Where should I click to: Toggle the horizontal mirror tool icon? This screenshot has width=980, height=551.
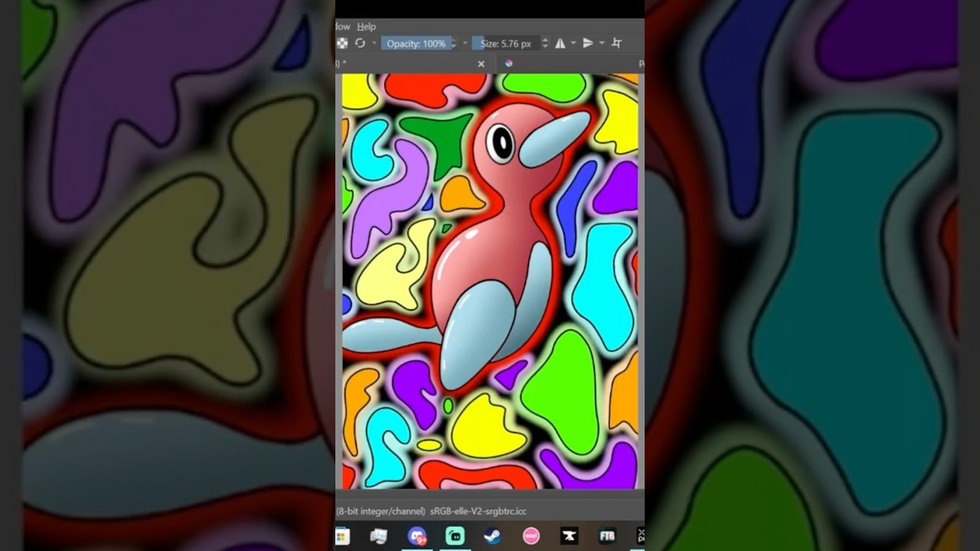pyautogui.click(x=560, y=44)
